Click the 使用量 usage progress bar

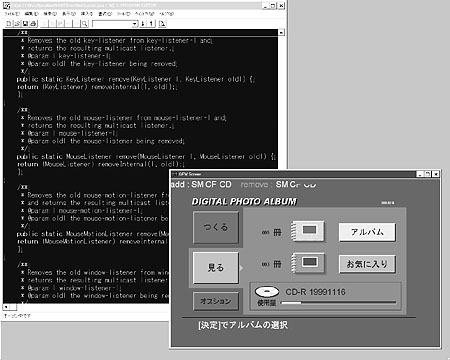click(339, 303)
